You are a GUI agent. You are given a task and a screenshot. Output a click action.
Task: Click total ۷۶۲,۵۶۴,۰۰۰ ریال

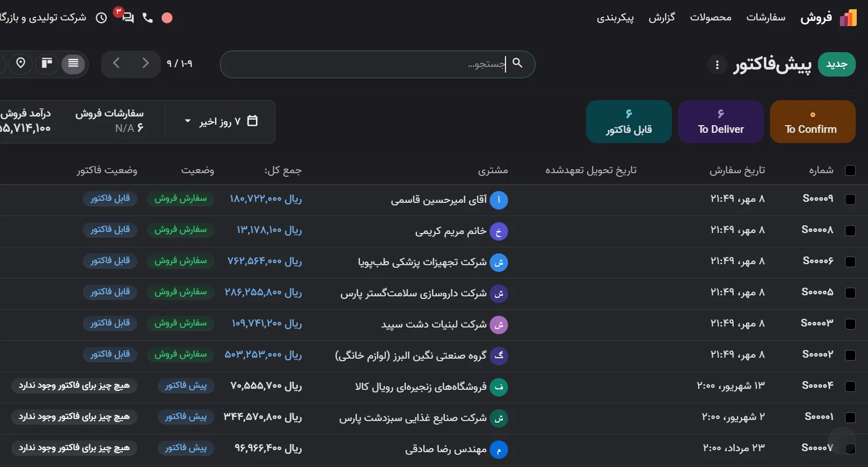(264, 262)
